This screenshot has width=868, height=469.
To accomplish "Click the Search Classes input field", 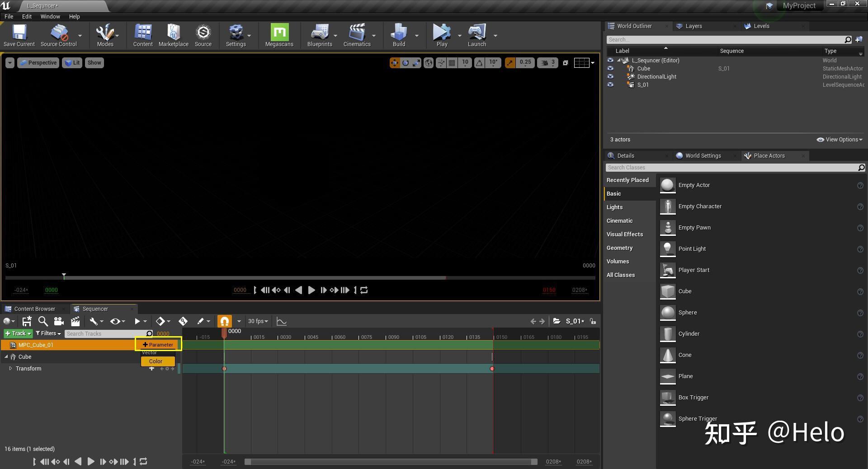I will pos(723,167).
